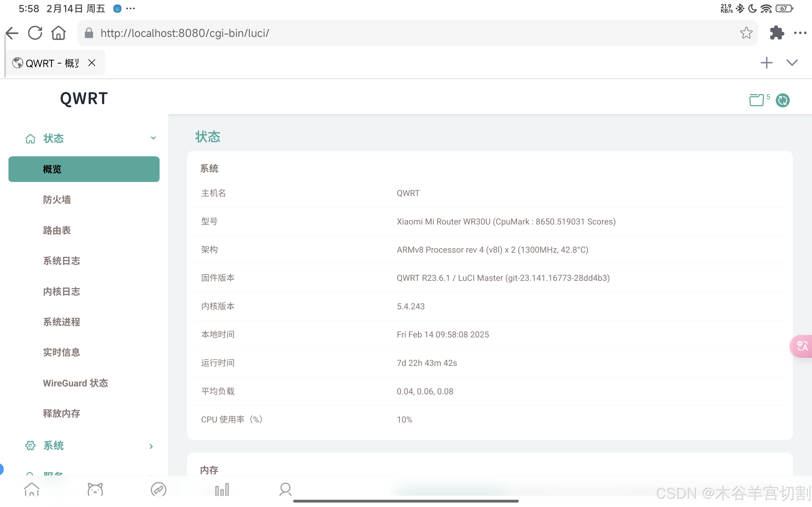812x507 pixels.
Task: Open a new browser tab
Action: pyautogui.click(x=766, y=63)
